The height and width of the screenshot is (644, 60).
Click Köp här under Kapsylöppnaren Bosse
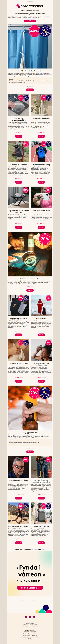(30, 452)
